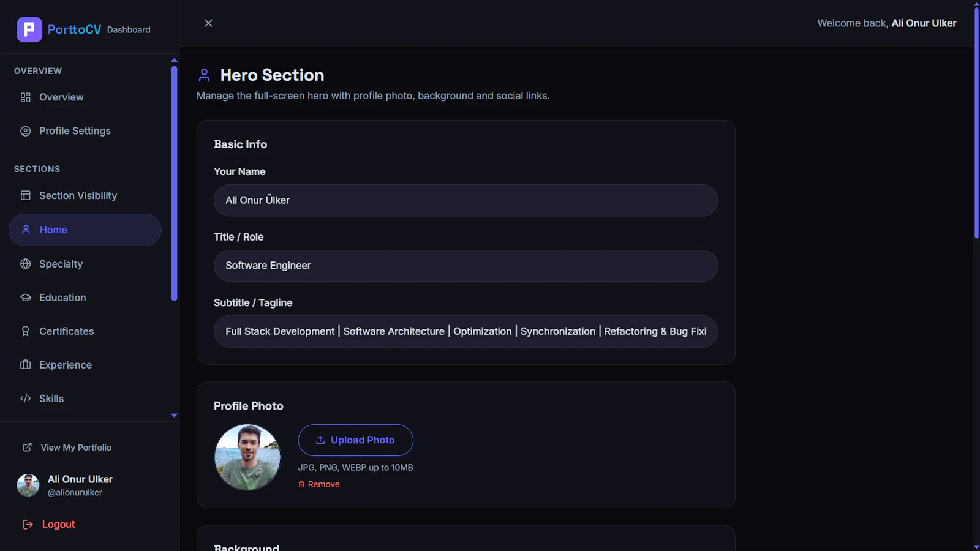Image resolution: width=980 pixels, height=551 pixels.
Task: Click the Title / Role field label
Action: (239, 237)
